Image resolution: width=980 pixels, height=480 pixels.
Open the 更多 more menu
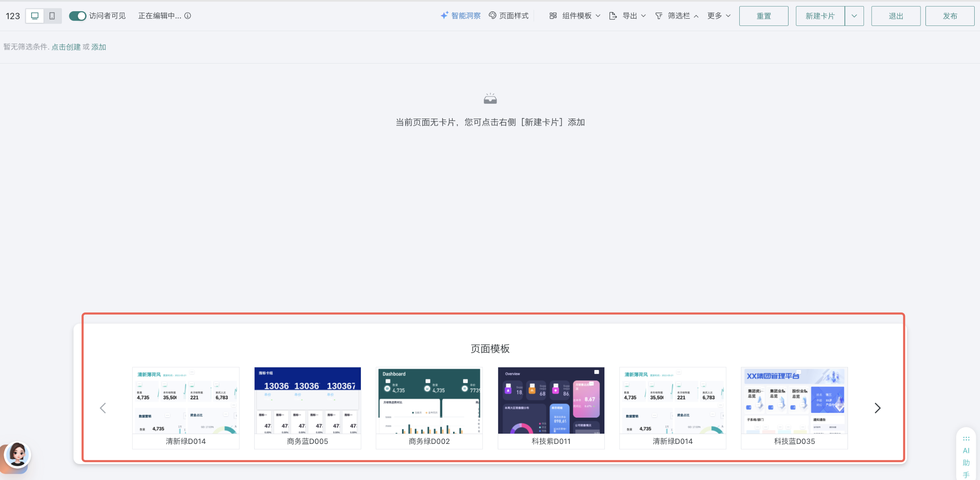(719, 16)
